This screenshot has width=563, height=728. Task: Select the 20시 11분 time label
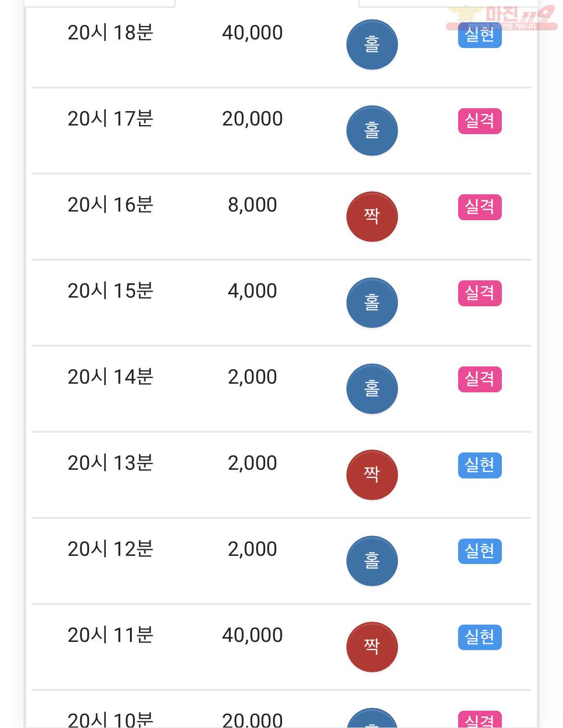tap(110, 635)
